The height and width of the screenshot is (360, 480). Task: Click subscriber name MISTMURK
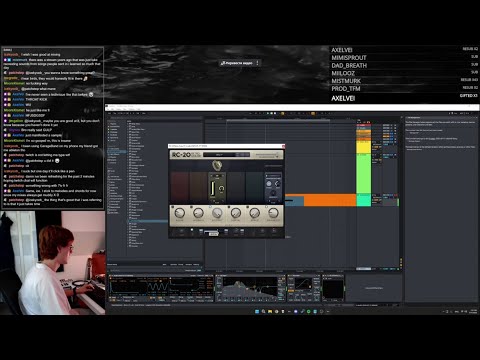tap(346, 81)
